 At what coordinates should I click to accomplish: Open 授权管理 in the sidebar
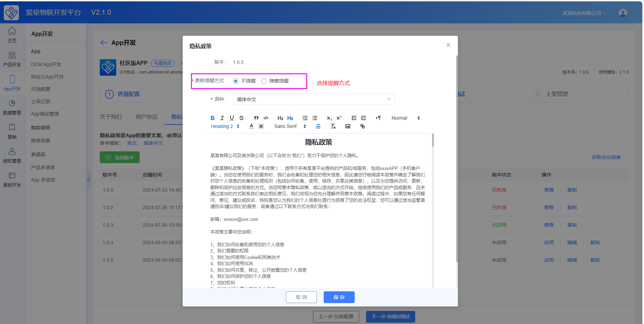[12, 155]
